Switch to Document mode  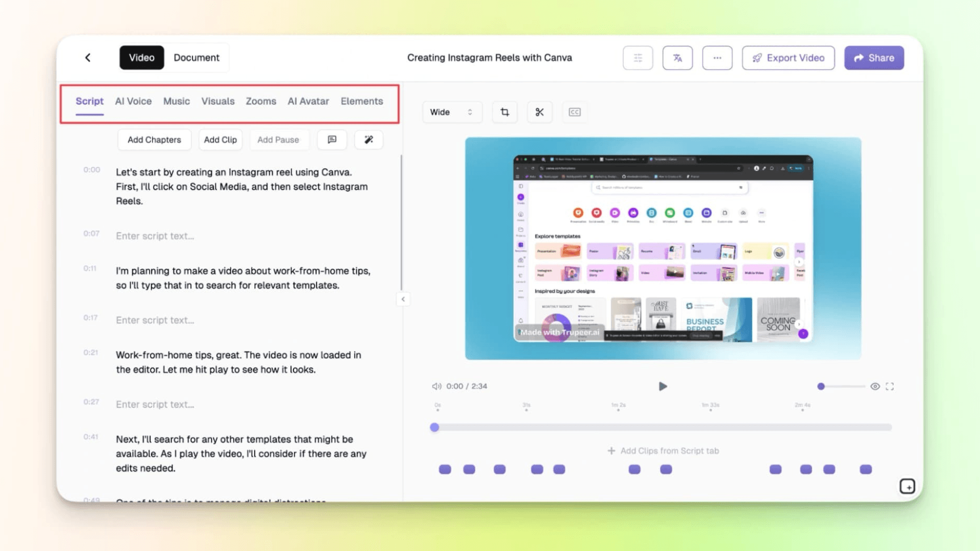pos(197,58)
